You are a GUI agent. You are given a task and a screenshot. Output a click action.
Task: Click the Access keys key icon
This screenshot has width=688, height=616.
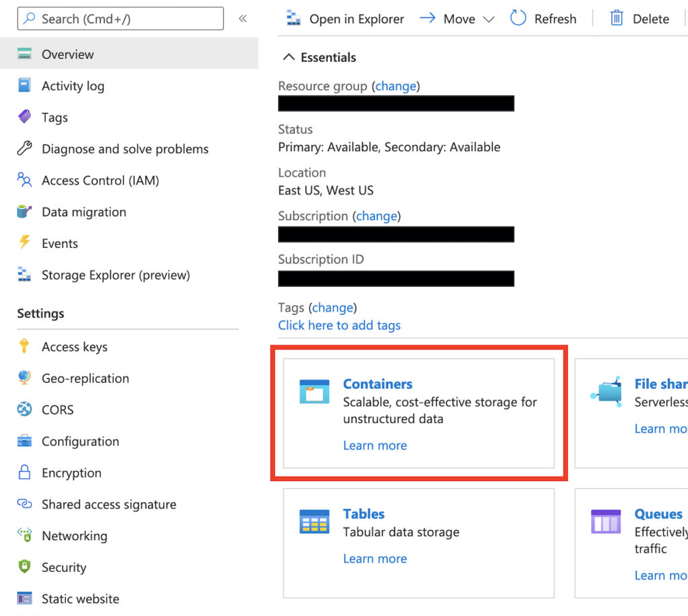point(25,347)
